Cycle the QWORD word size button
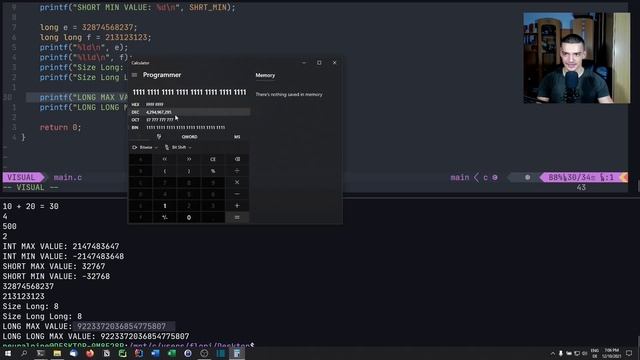This screenshot has height=360, width=640. point(189,137)
